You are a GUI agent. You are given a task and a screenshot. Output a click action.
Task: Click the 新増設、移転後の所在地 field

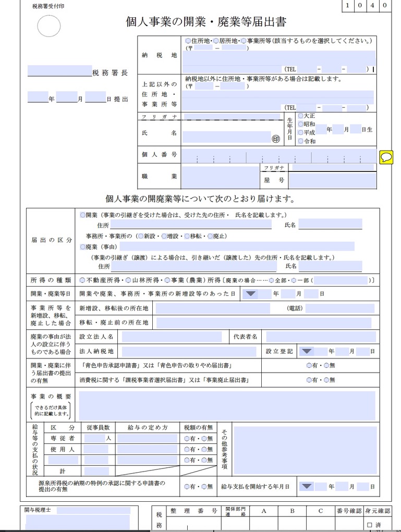coord(213,308)
